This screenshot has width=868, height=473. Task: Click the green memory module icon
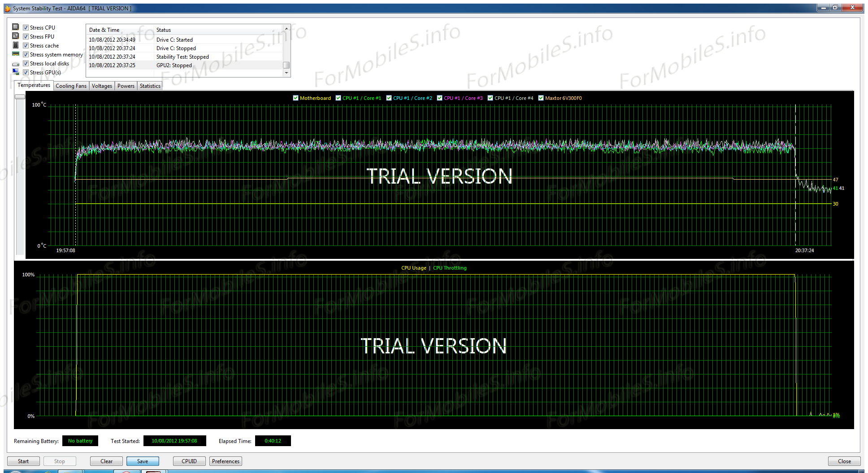16,54
